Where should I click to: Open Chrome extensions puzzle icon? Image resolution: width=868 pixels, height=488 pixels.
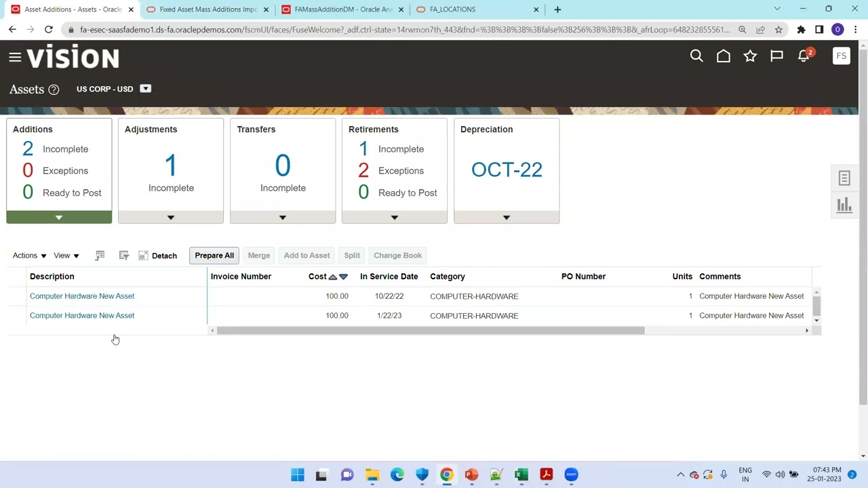click(801, 30)
